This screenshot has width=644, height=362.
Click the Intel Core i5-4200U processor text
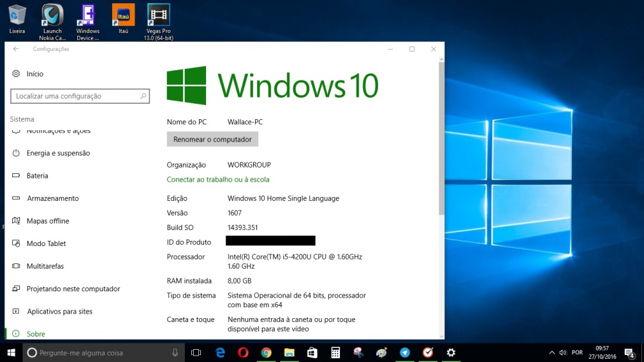pos(295,262)
